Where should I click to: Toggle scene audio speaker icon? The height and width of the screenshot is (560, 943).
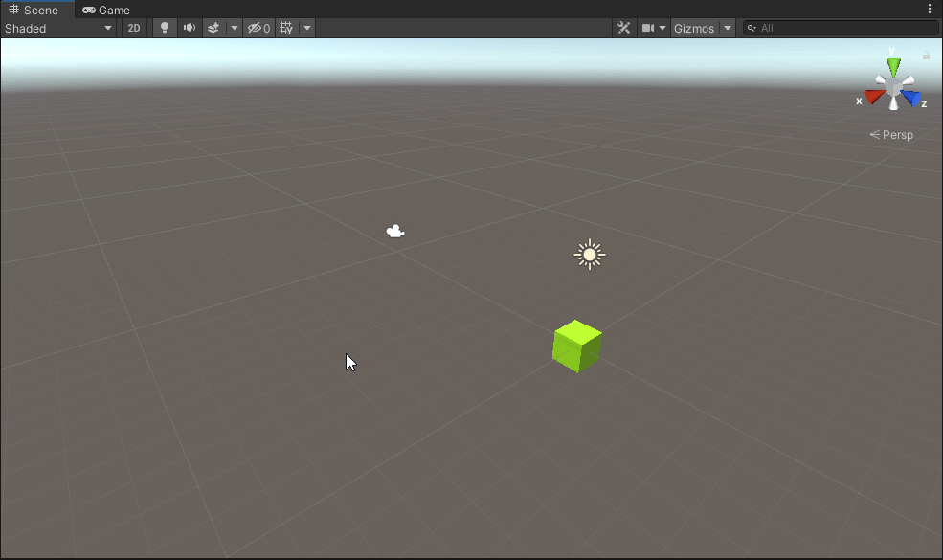pyautogui.click(x=190, y=29)
